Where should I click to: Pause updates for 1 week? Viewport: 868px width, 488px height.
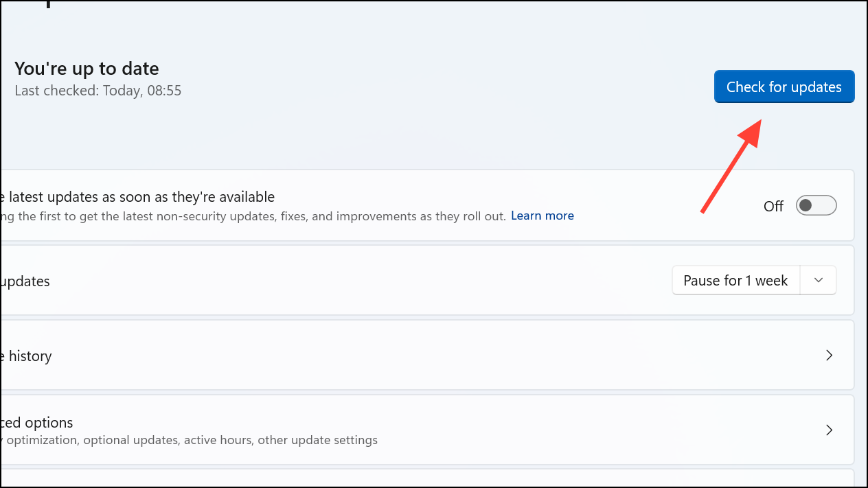(x=735, y=280)
